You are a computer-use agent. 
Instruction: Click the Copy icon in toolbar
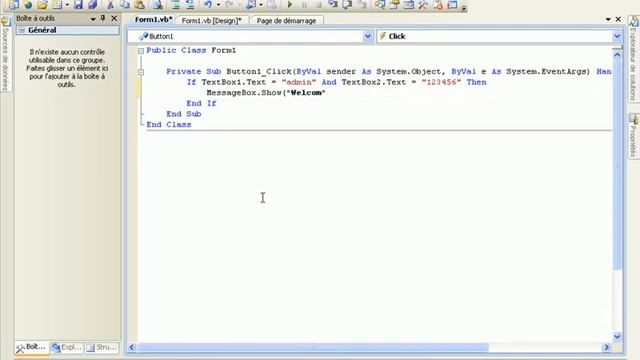pos(124,4)
